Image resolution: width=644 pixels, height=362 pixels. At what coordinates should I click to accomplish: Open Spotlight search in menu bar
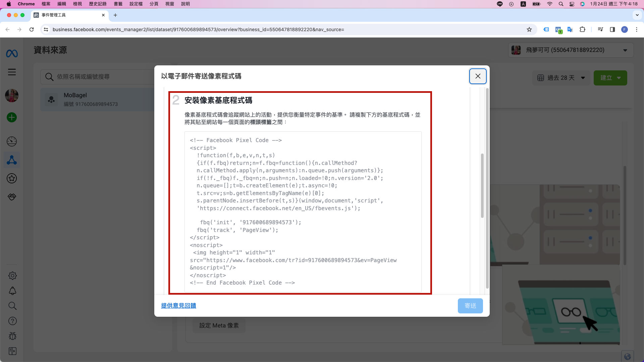pyautogui.click(x=561, y=4)
